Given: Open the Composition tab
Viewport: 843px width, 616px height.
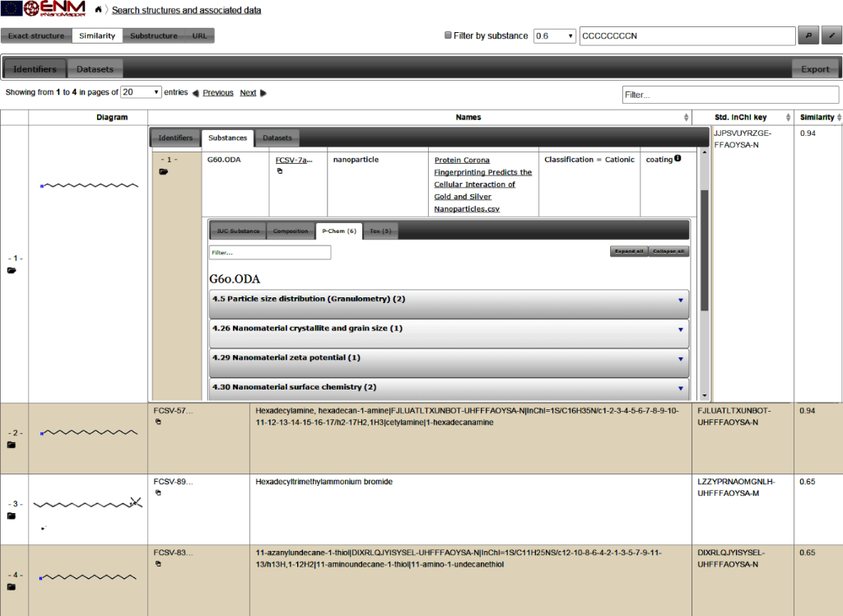Looking at the screenshot, I should click(x=291, y=231).
